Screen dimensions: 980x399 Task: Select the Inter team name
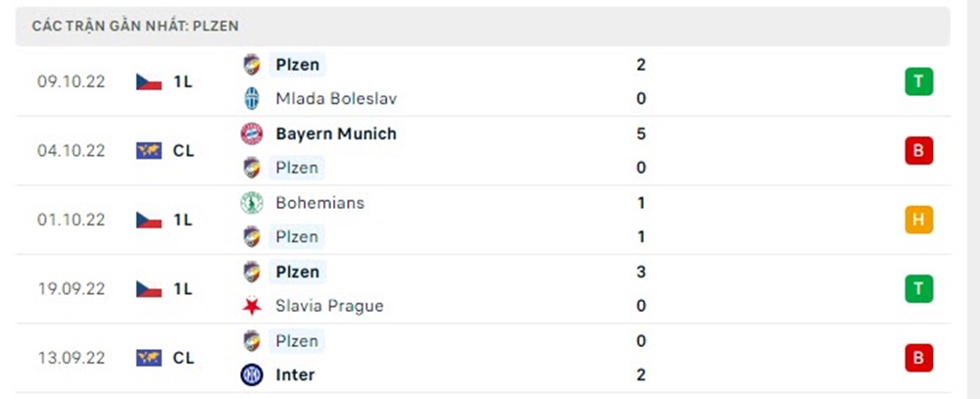[x=295, y=374]
